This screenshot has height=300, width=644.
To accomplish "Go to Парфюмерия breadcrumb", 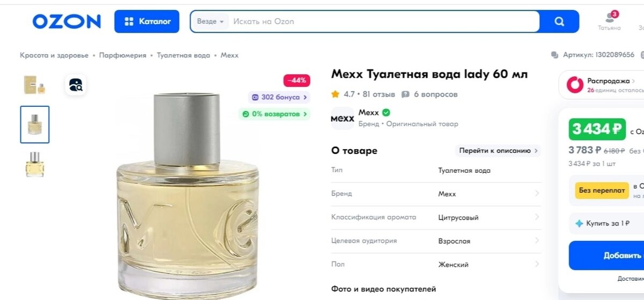I will tap(122, 55).
